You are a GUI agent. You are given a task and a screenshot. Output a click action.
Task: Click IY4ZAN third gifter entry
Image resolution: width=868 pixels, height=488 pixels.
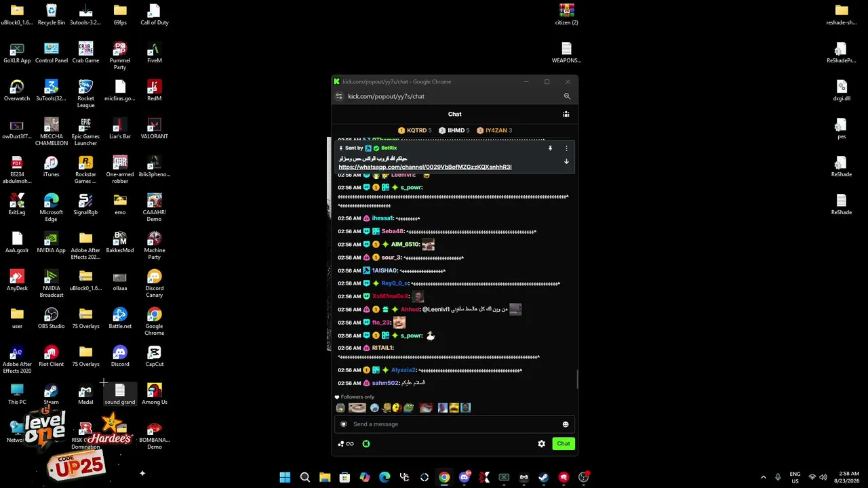(x=494, y=130)
